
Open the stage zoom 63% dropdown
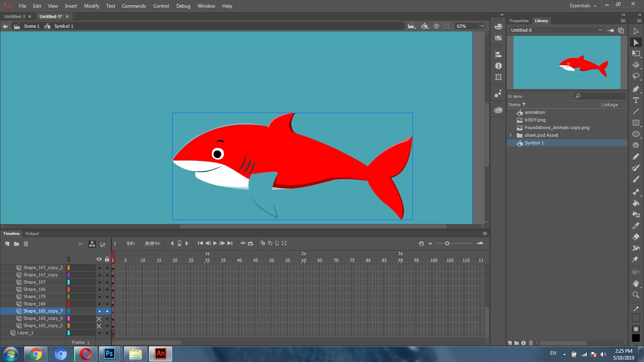coord(482,26)
